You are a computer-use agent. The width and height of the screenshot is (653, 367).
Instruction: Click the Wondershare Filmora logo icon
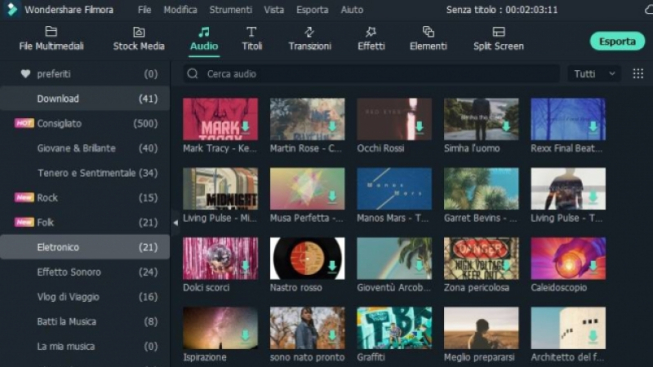[12, 9]
